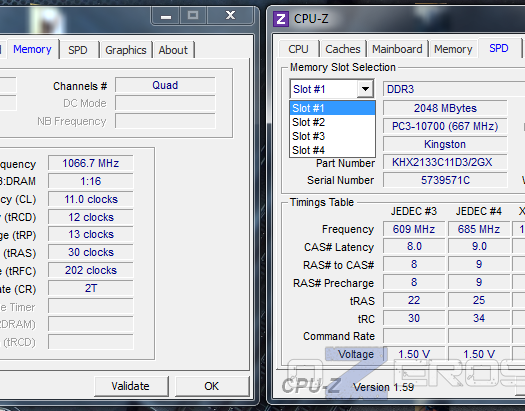Open the memory slot dropdown arrow
The image size is (525, 411).
tap(365, 89)
